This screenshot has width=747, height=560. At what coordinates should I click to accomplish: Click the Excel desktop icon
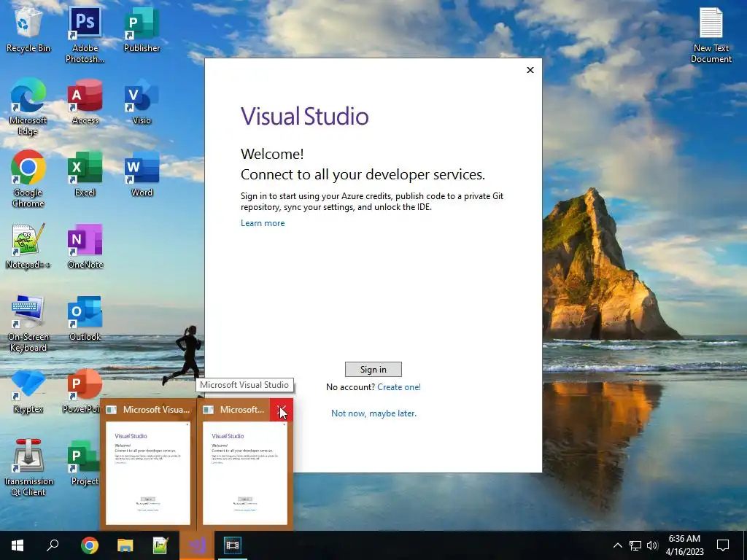(x=85, y=174)
